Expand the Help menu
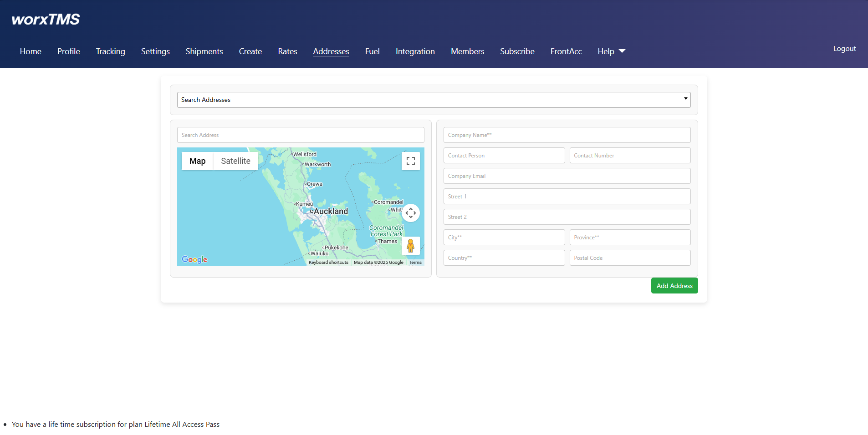 pyautogui.click(x=611, y=51)
